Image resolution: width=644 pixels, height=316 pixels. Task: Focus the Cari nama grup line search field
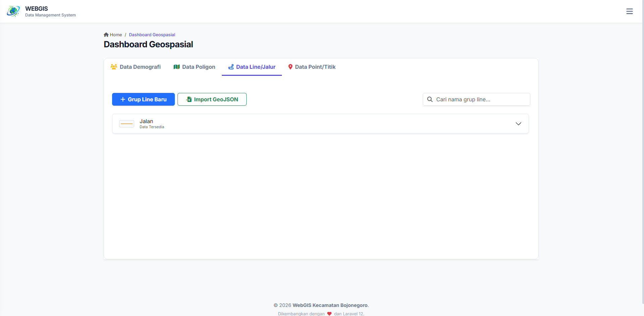[480, 99]
